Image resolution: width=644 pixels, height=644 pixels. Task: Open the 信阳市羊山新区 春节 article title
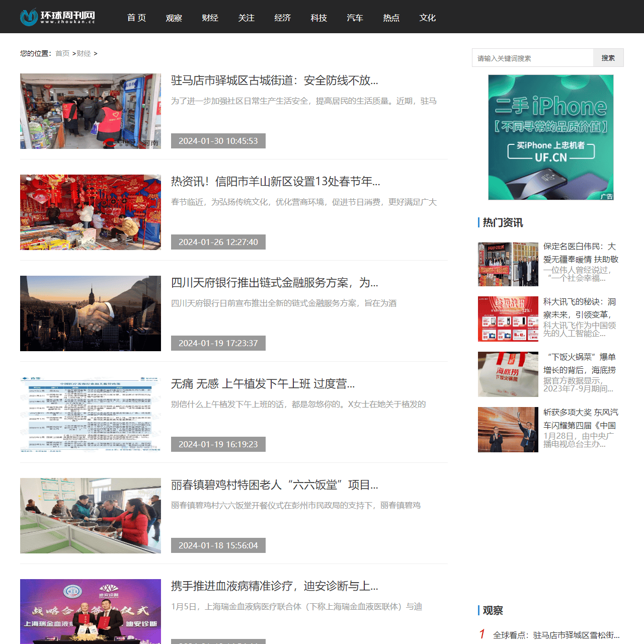[x=275, y=182]
